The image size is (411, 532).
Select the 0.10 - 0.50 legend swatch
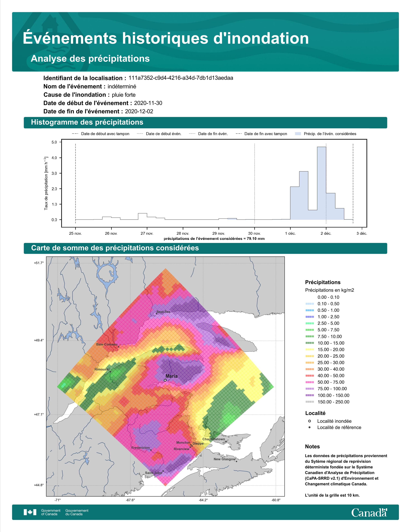pyautogui.click(x=309, y=304)
